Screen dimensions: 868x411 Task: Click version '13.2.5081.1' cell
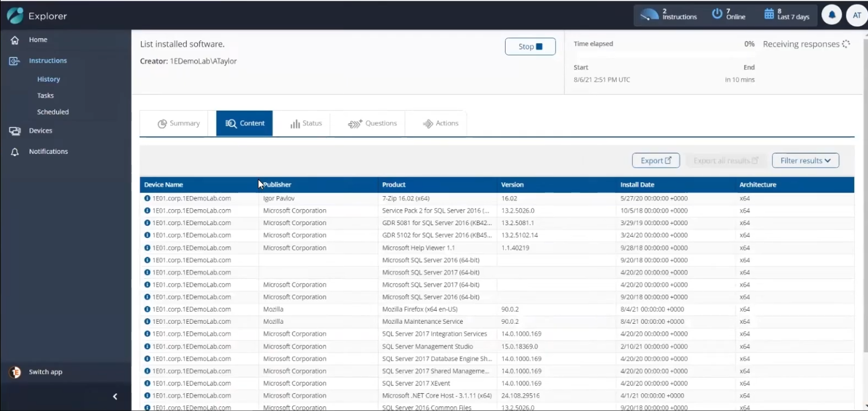(x=517, y=223)
